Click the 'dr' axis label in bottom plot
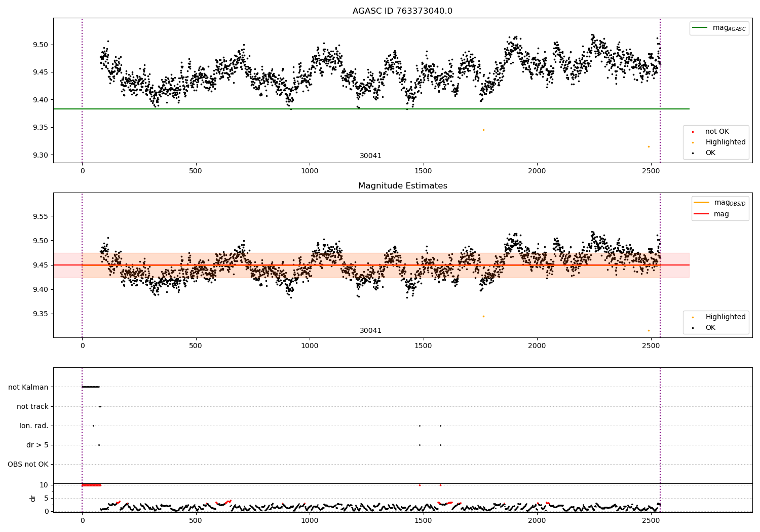 (x=32, y=498)
